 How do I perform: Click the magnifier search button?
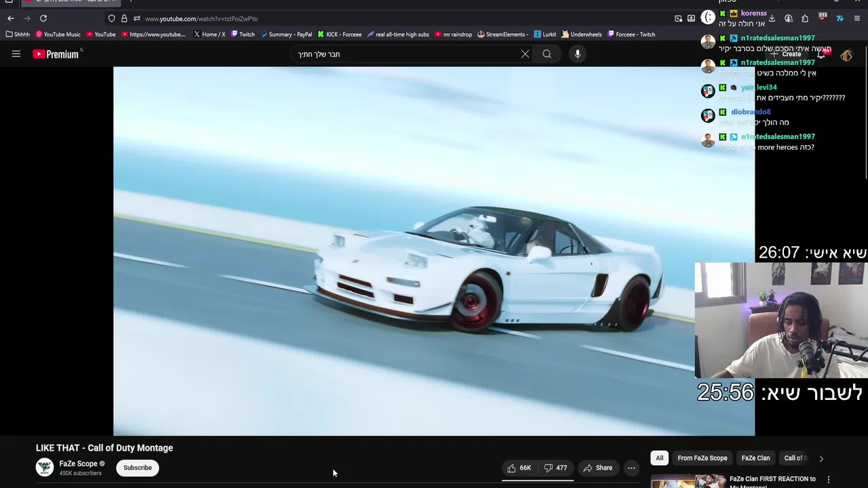tap(547, 54)
